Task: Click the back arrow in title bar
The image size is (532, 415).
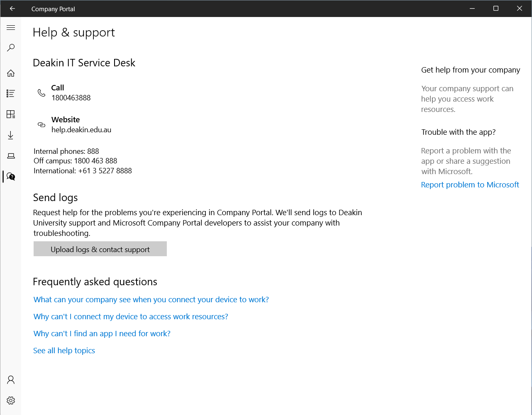Action: (x=12, y=9)
